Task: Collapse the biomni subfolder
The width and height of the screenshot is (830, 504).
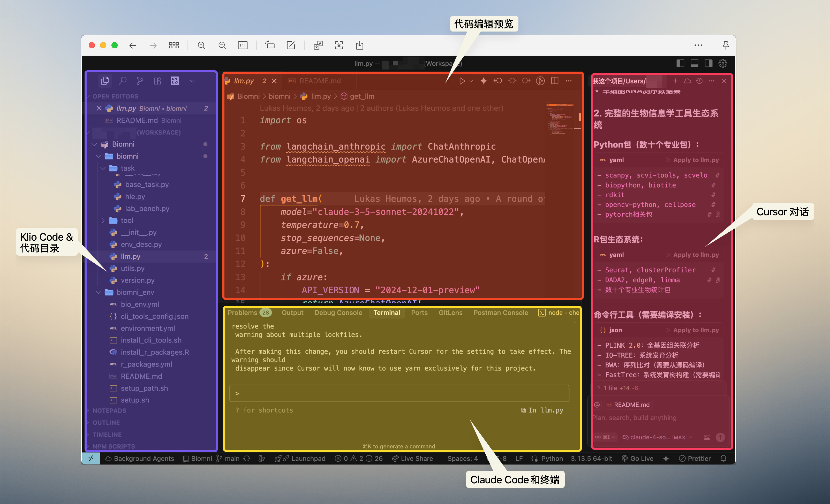Action: click(99, 156)
